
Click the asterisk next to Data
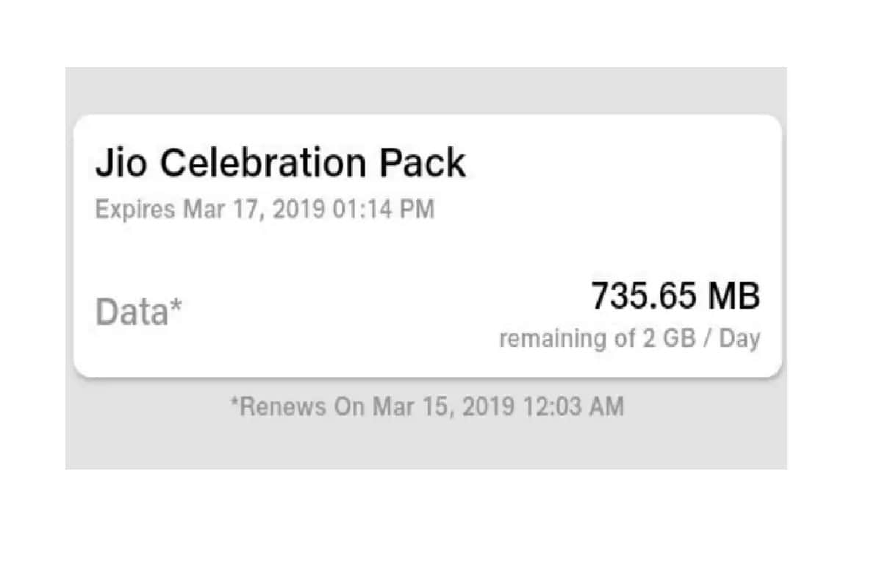(x=178, y=303)
